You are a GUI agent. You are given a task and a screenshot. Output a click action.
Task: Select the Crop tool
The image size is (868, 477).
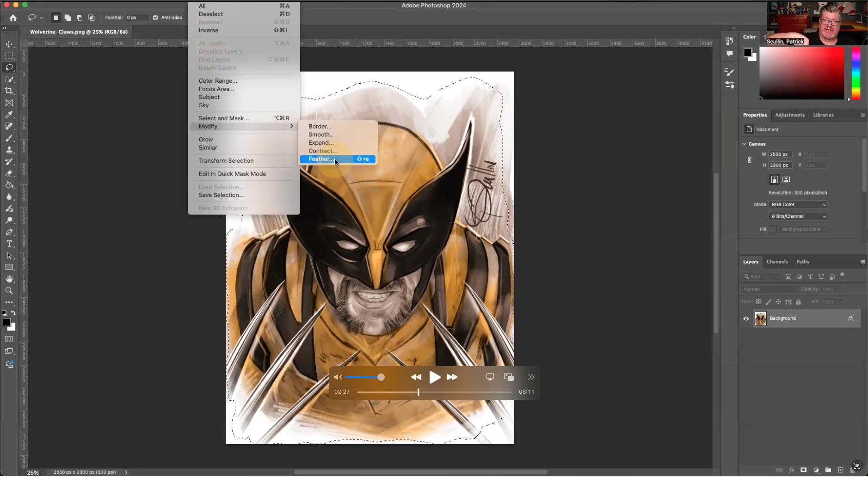coord(9,91)
